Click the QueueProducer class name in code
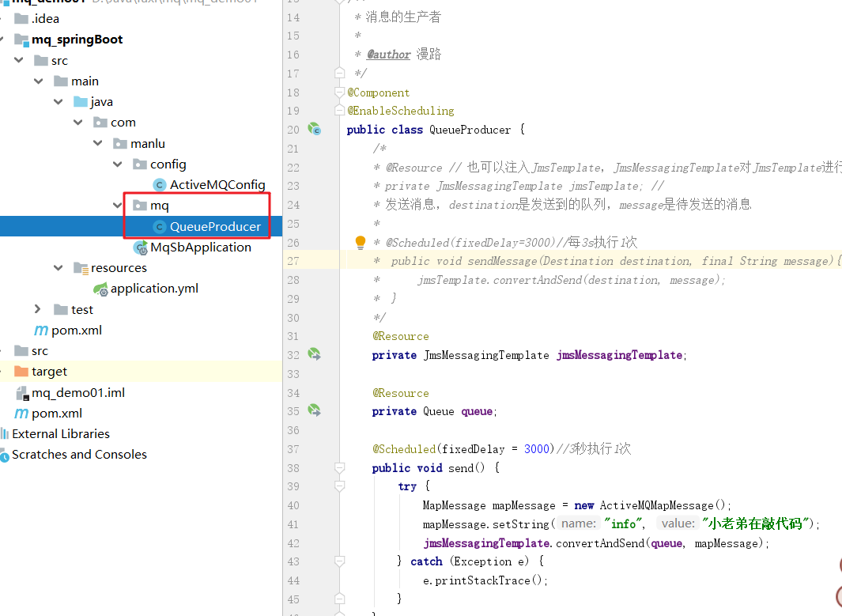Image resolution: width=842 pixels, height=616 pixels. coord(470,130)
